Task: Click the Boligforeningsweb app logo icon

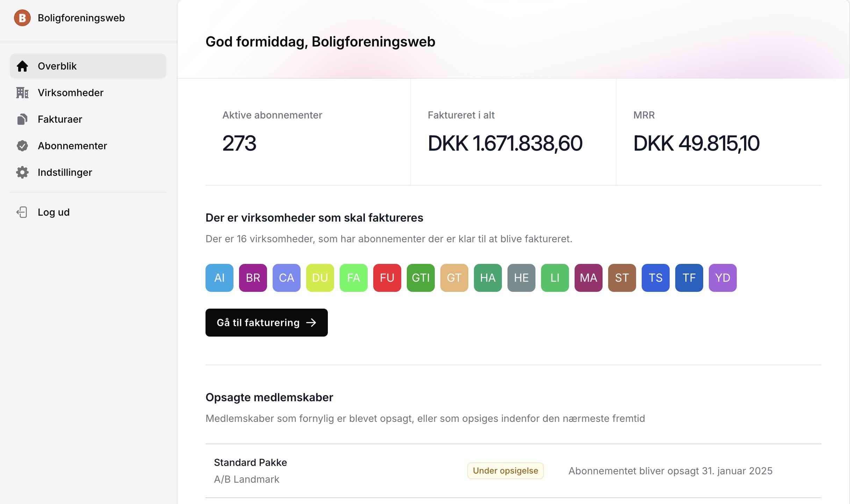Action: coord(22,17)
